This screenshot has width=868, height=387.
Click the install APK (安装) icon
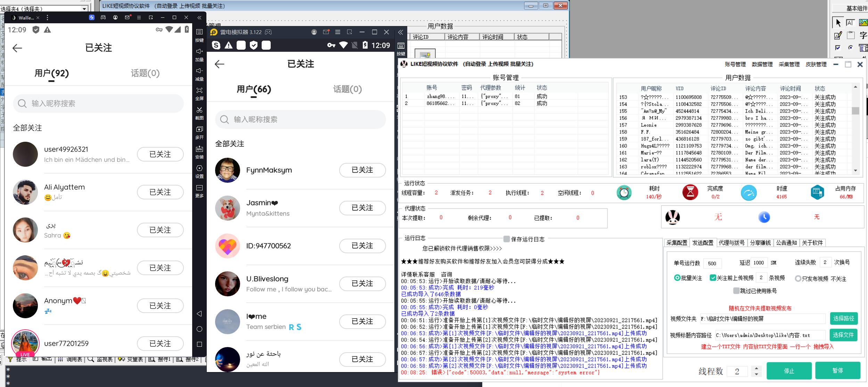coord(199,149)
